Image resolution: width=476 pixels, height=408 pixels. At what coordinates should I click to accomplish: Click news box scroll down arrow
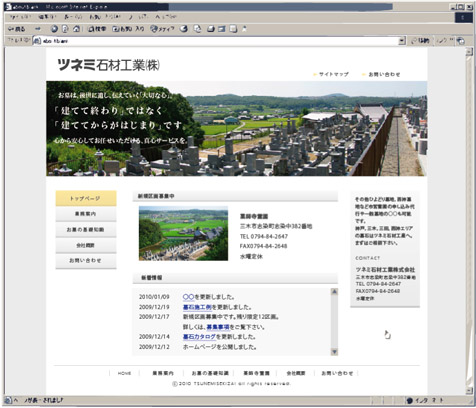tap(334, 352)
